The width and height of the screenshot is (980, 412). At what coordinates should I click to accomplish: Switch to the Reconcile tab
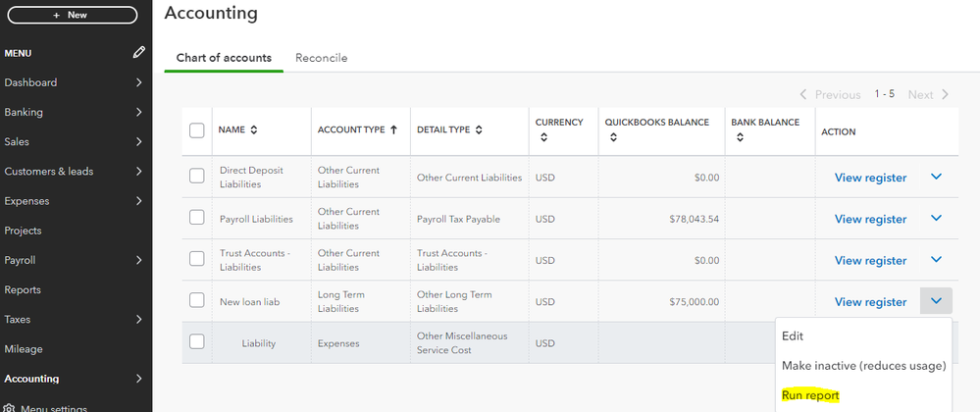(321, 58)
